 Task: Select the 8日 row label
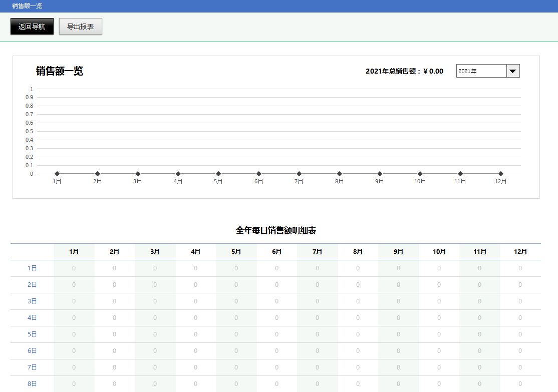32,384
